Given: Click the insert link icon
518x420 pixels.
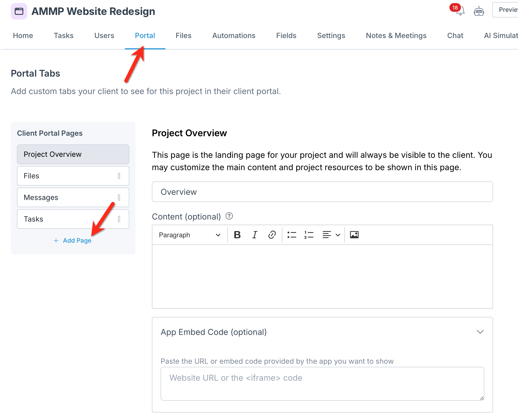Looking at the screenshot, I should 272,235.
